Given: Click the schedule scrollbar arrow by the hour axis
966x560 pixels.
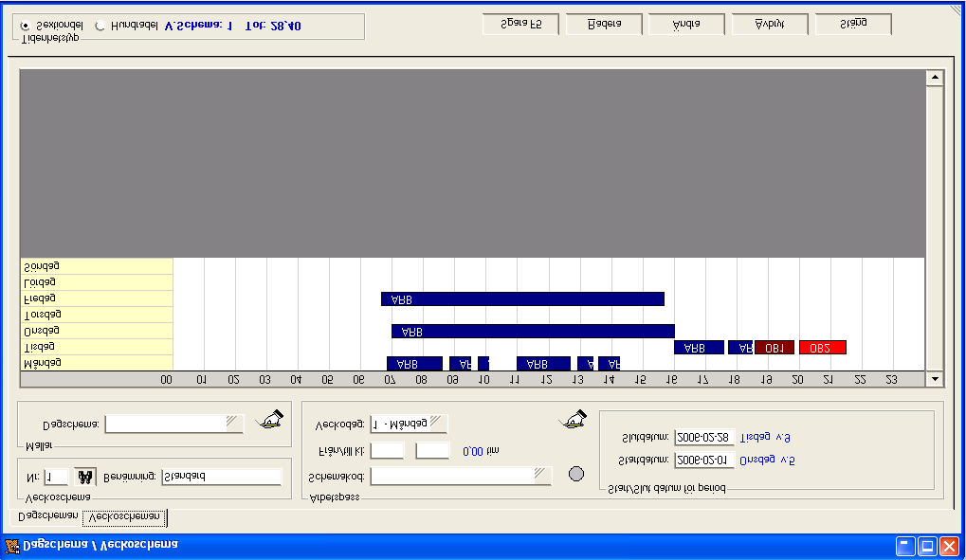Looking at the screenshot, I should tap(935, 379).
